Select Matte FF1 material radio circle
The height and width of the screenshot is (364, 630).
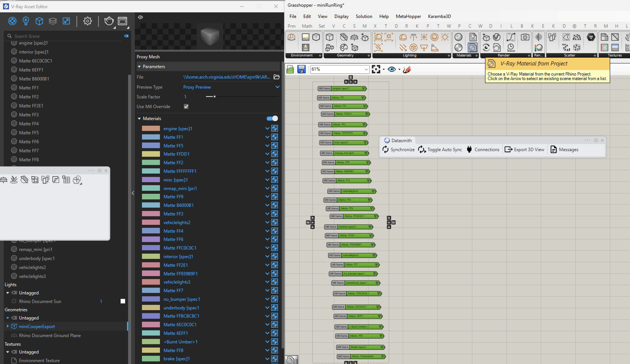pos(14,88)
